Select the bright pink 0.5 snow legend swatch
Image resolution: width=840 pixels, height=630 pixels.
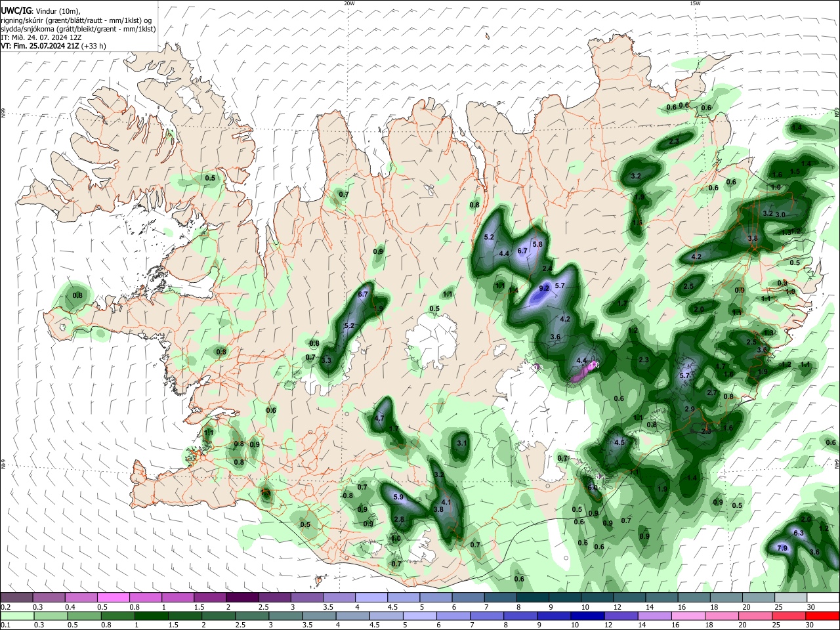114,597
